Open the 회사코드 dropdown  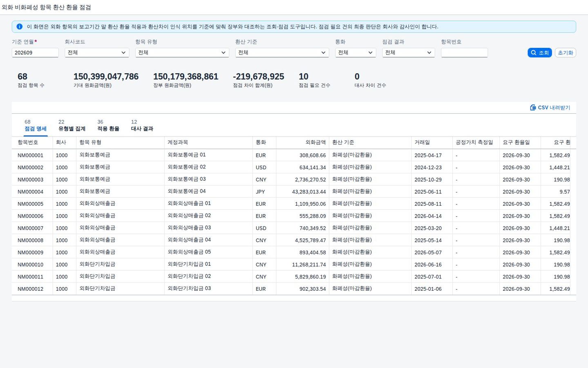(x=97, y=53)
